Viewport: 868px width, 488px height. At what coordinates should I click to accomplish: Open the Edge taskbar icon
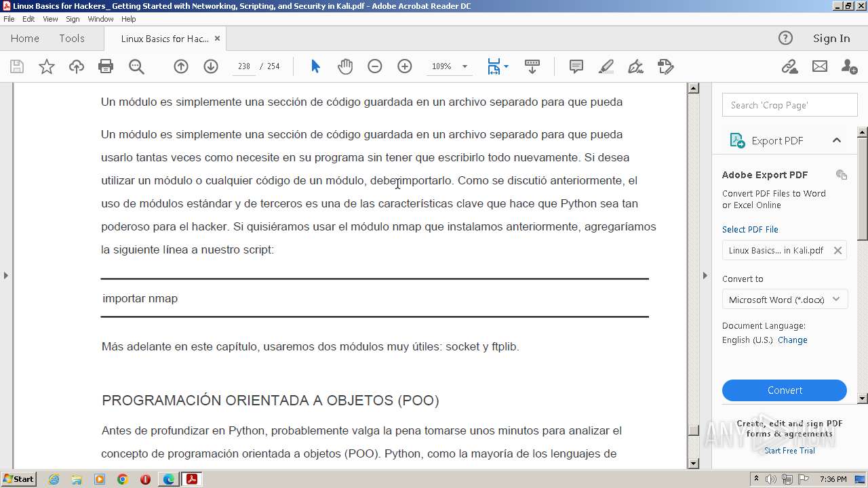click(x=168, y=479)
